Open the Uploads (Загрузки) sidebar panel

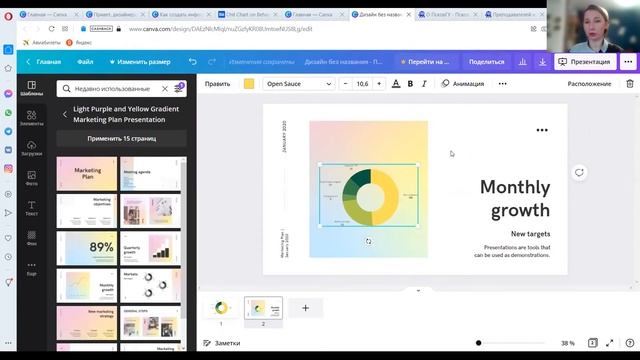pos(31,148)
